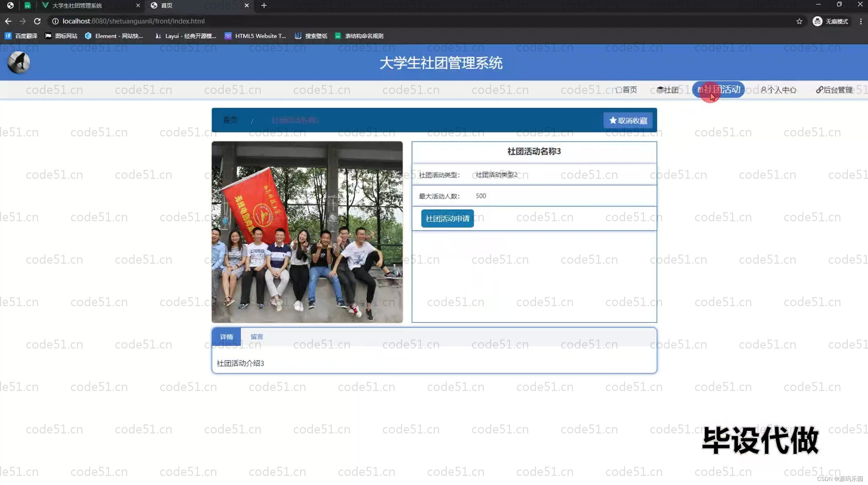Click the 社团活动申请 button

pyautogui.click(x=447, y=219)
